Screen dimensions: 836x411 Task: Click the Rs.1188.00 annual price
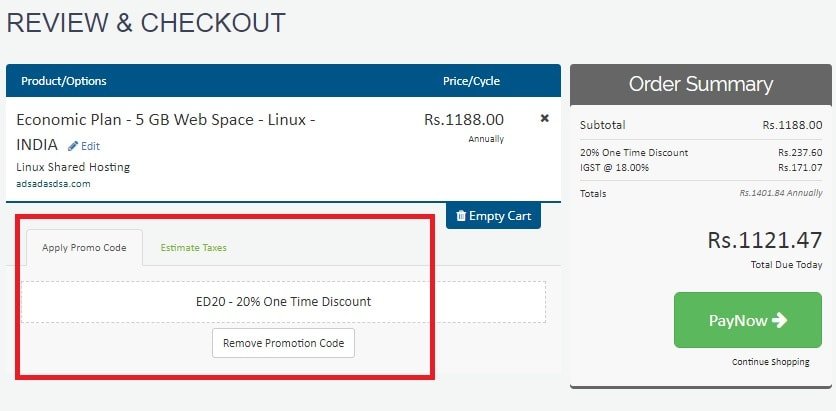[464, 119]
